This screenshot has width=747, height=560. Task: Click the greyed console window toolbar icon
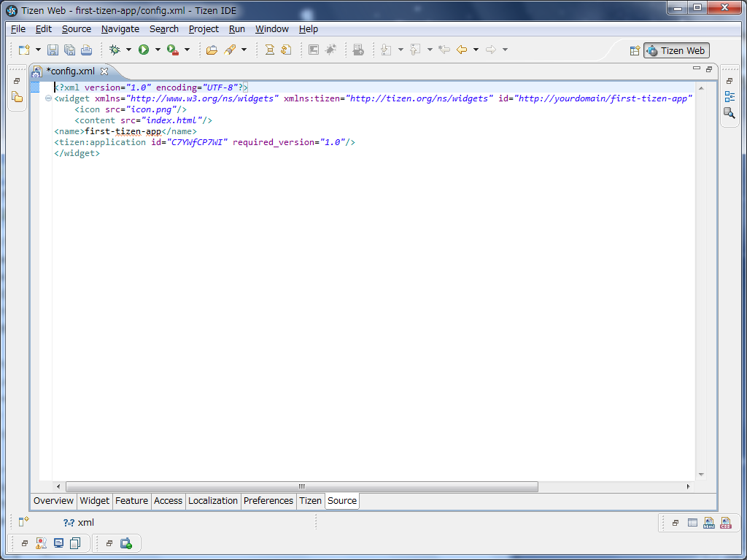pos(314,50)
